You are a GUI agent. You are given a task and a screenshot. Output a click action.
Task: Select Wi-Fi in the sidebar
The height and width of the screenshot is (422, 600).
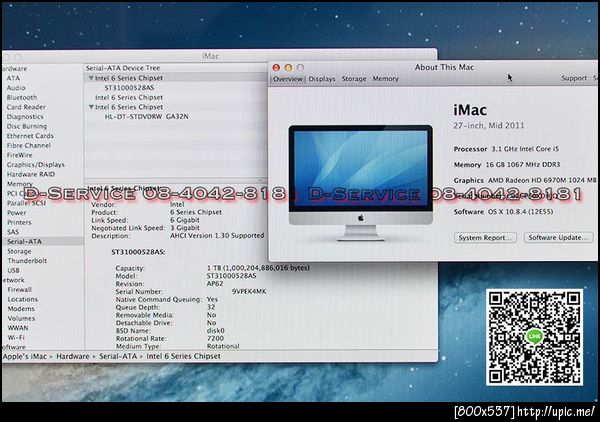[16, 337]
